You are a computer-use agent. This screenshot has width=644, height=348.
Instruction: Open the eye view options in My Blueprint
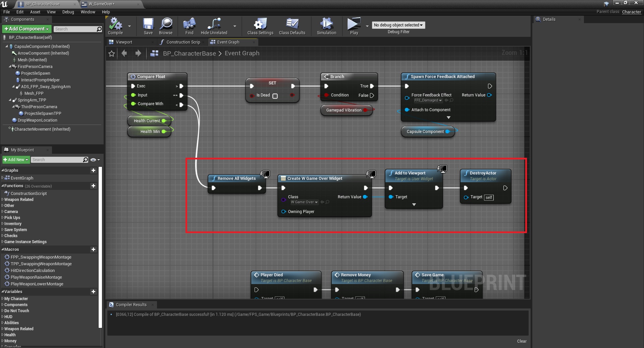[94, 160]
